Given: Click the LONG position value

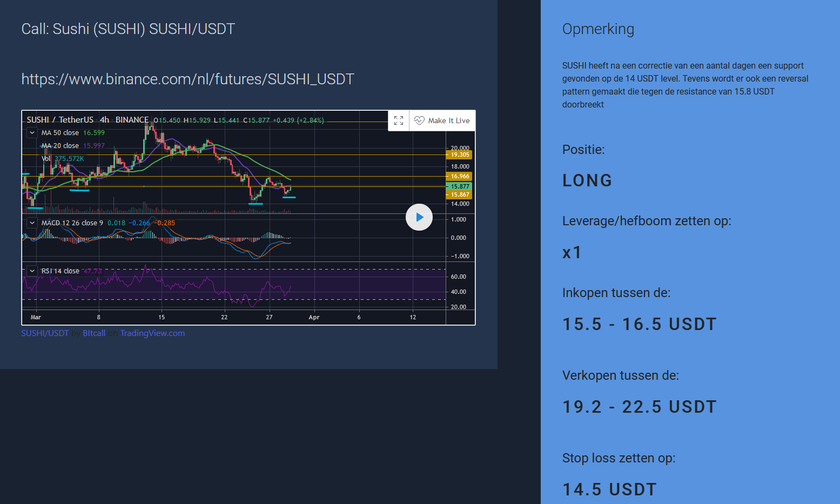Looking at the screenshot, I should [587, 180].
